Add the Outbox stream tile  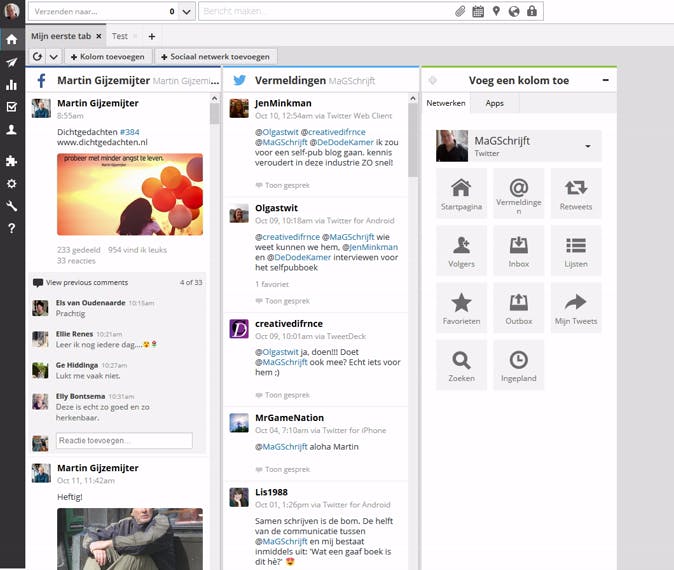click(x=519, y=308)
